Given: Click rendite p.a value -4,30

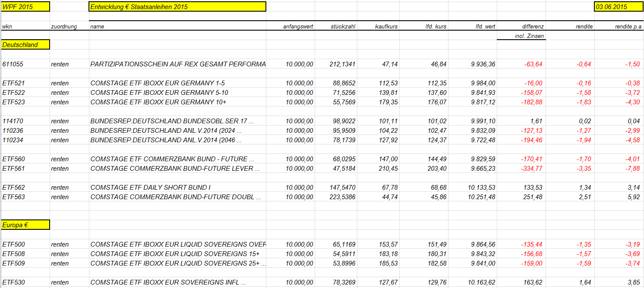Looking at the screenshot, I should [619, 102].
